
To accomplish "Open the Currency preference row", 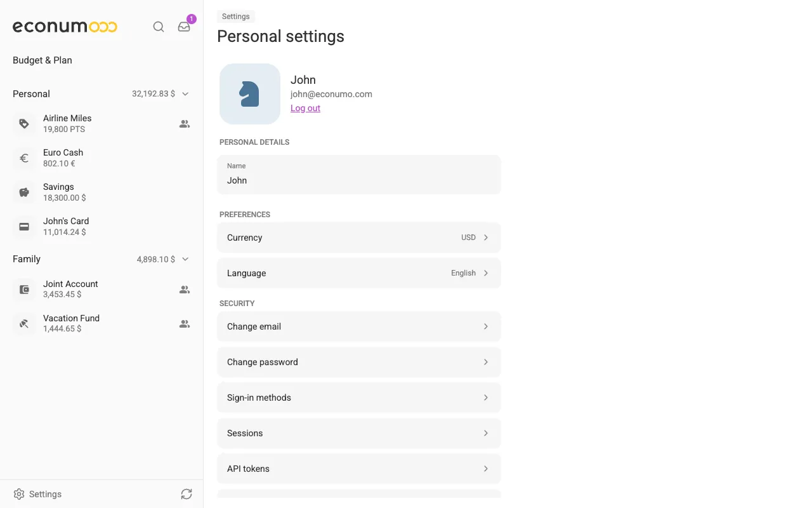I will (x=359, y=237).
